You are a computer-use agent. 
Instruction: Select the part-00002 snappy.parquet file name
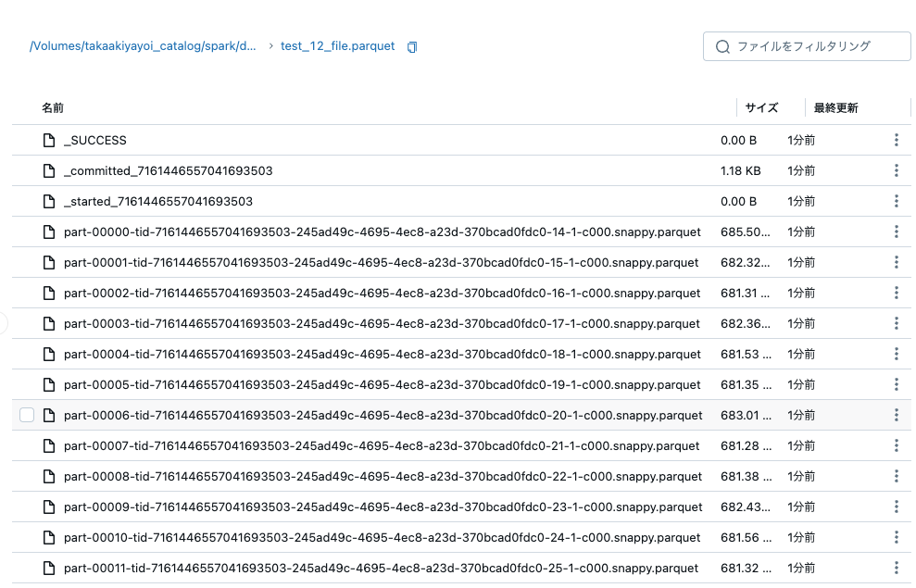point(383,293)
